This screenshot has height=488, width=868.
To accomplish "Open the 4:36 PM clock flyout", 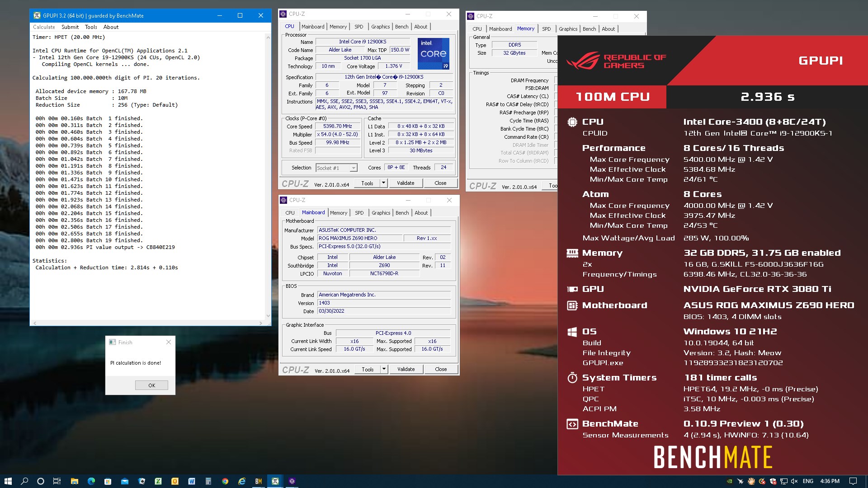I will (830, 481).
